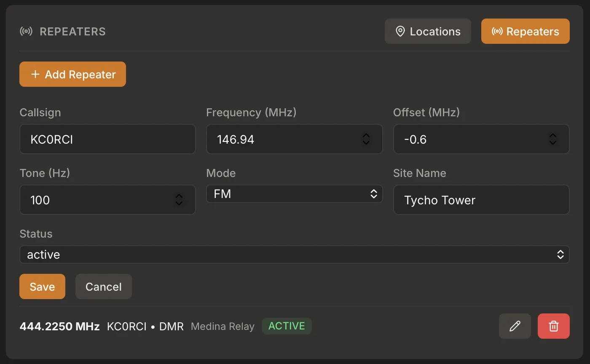Click the Offset field stepper arrows
The height and width of the screenshot is (364, 590).
pyautogui.click(x=553, y=139)
